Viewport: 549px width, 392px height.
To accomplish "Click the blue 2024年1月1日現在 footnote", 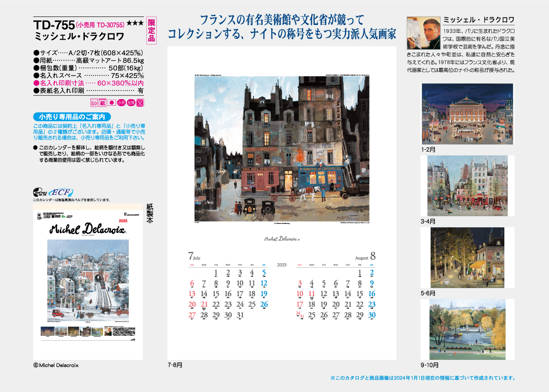I will pyautogui.click(x=423, y=378).
